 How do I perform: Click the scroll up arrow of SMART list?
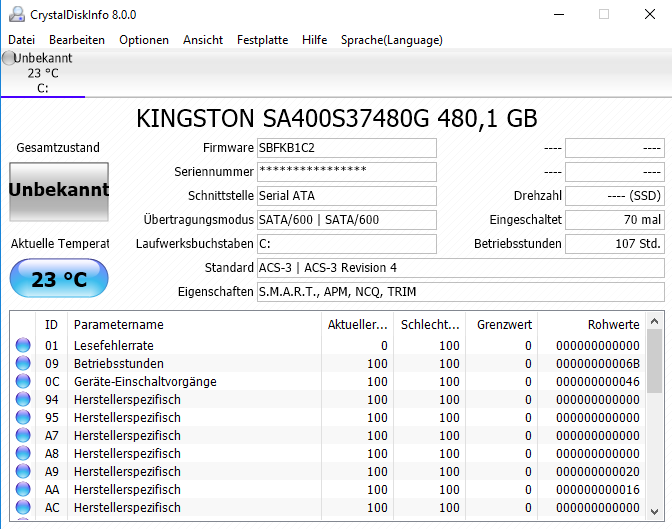654,321
